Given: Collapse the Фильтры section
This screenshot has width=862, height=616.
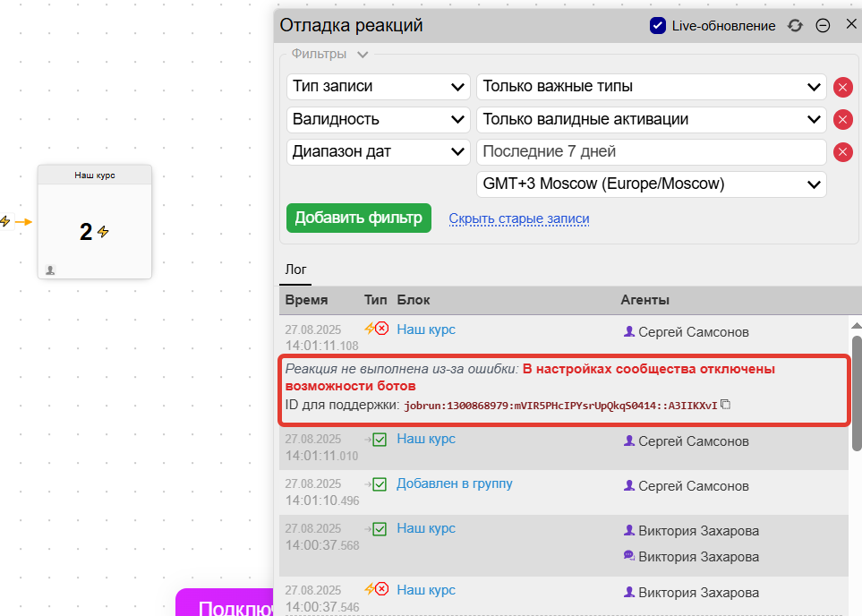Looking at the screenshot, I should coord(363,55).
